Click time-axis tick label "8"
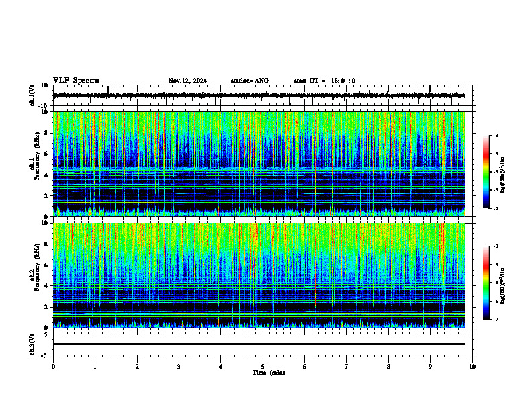Image resolution: width=532 pixels, height=411 pixels. point(388,367)
